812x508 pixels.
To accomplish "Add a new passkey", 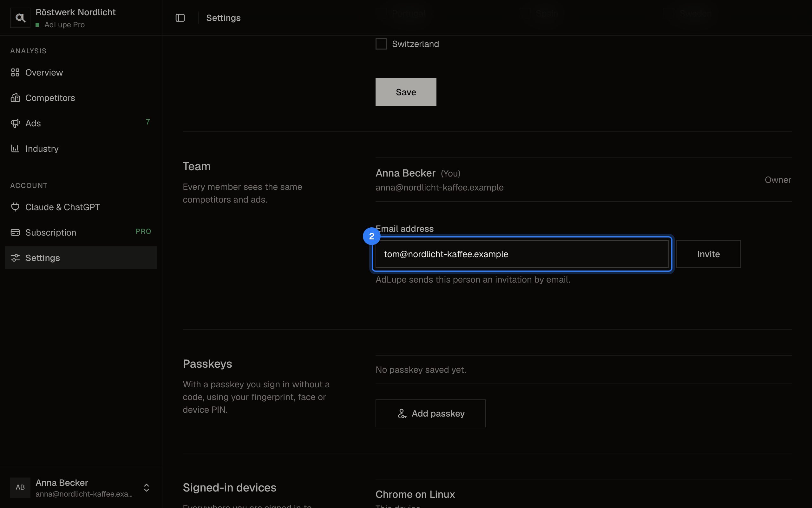I will [x=430, y=413].
